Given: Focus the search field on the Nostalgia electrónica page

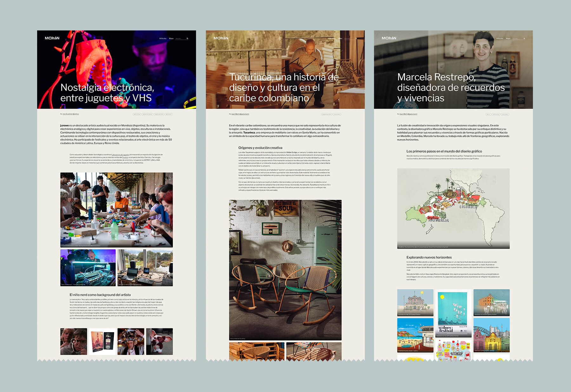Looking at the screenshot, I should 180,39.
